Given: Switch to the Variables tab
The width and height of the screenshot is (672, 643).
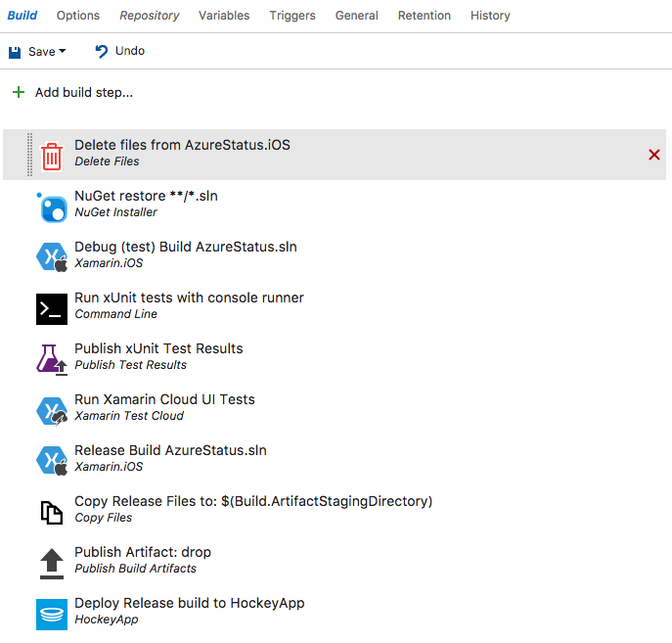Looking at the screenshot, I should click(224, 16).
